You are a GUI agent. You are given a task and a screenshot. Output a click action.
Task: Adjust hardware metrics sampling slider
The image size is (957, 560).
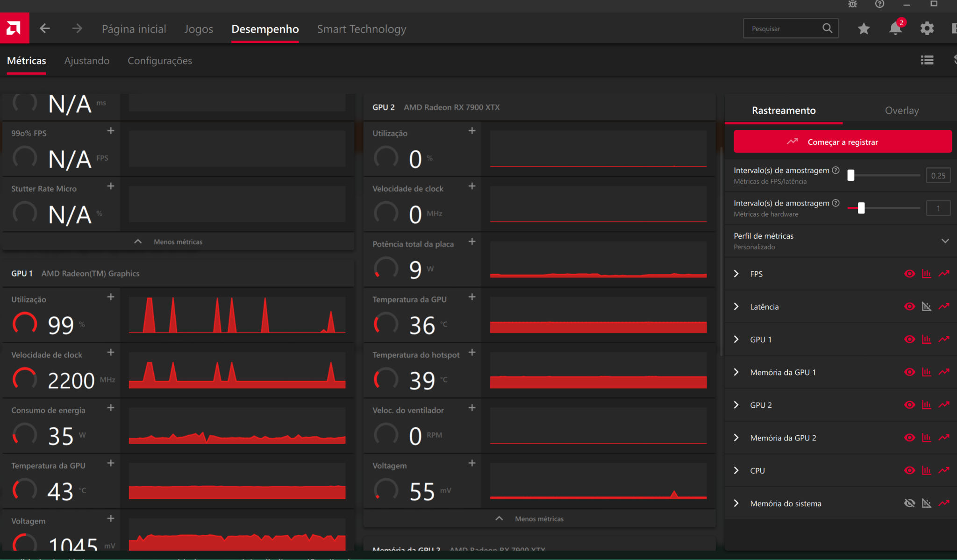point(861,208)
